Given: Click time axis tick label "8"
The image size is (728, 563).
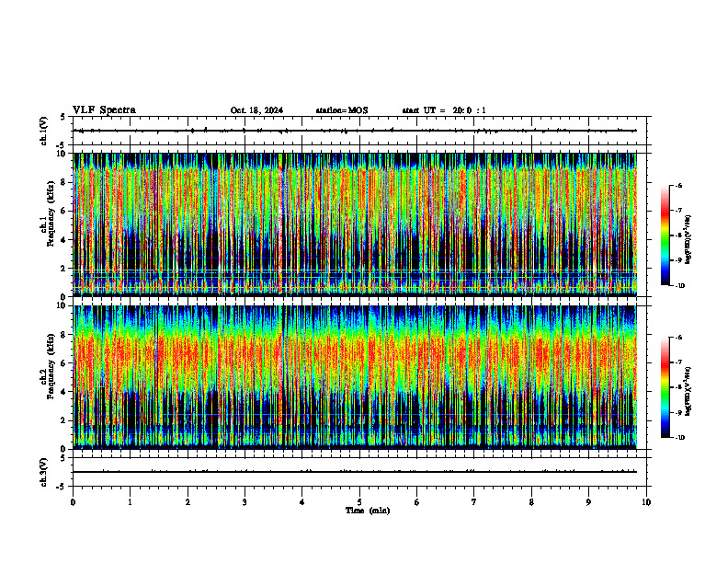Looking at the screenshot, I should (x=531, y=502).
